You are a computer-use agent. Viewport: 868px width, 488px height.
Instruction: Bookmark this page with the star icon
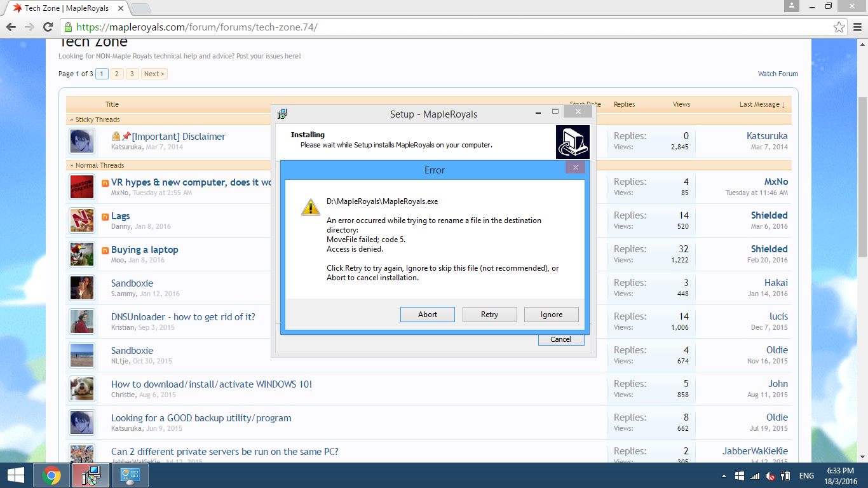coord(839,27)
